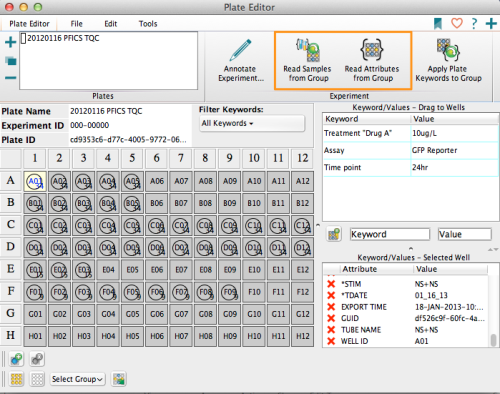
Task: Duplicate plate with the copy icon
Action: tap(11, 61)
